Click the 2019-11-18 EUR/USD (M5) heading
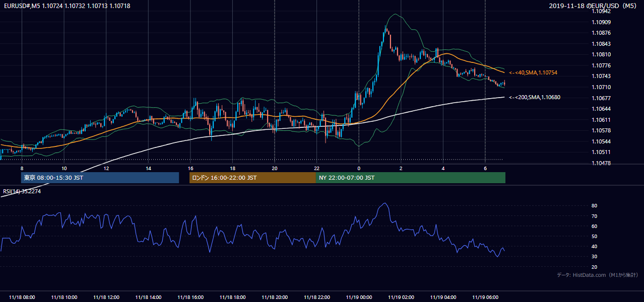Screen dimensions: 644x302 click(x=594, y=6)
